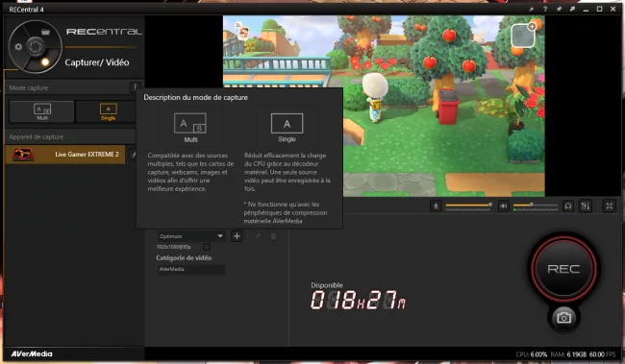Select the Live Gamer EXTREME 2 device

coord(65,155)
